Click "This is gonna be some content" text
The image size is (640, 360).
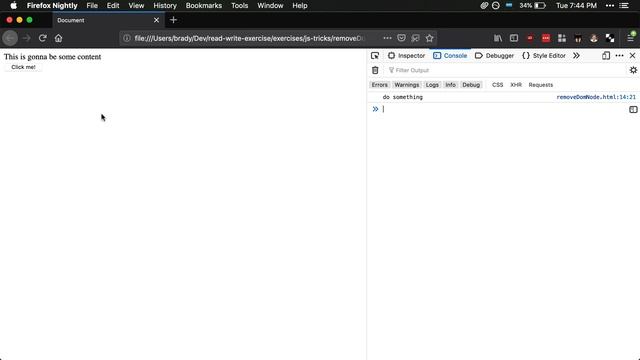pos(52,57)
